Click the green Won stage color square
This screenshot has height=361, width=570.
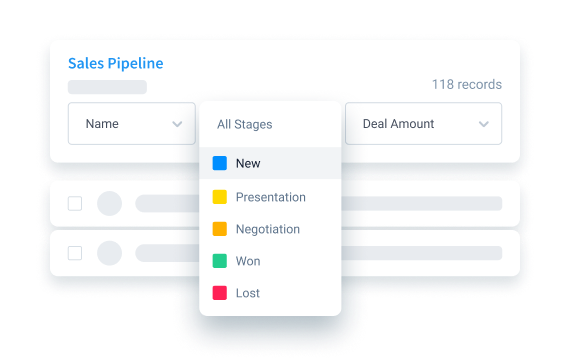[220, 261]
